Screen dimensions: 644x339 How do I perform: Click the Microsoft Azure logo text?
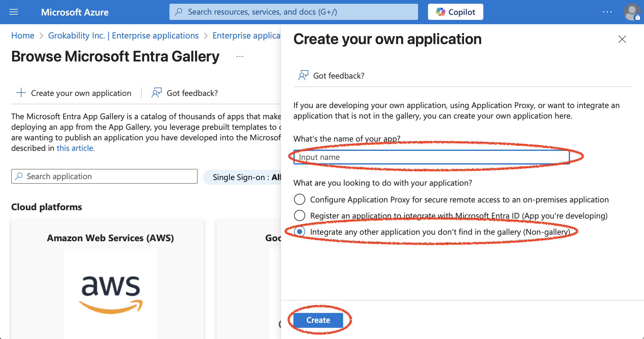(75, 12)
